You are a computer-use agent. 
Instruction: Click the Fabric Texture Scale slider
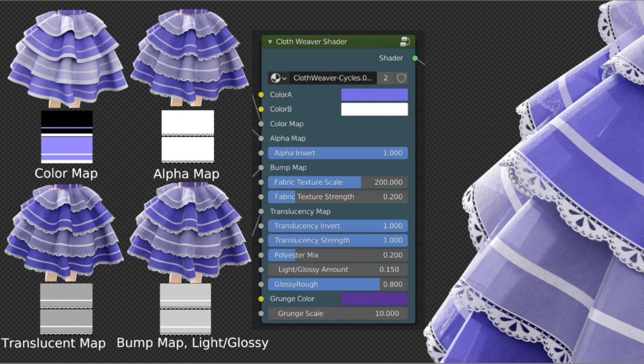pos(338,182)
